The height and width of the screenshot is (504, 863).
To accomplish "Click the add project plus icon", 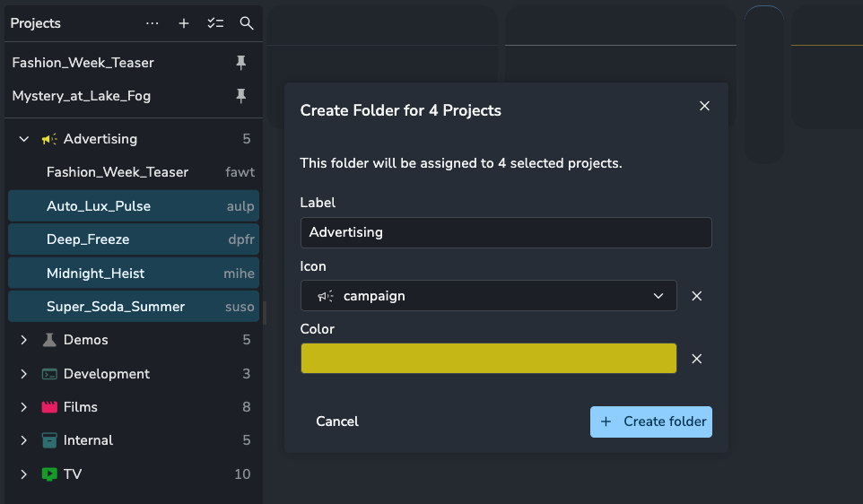I will tap(184, 23).
